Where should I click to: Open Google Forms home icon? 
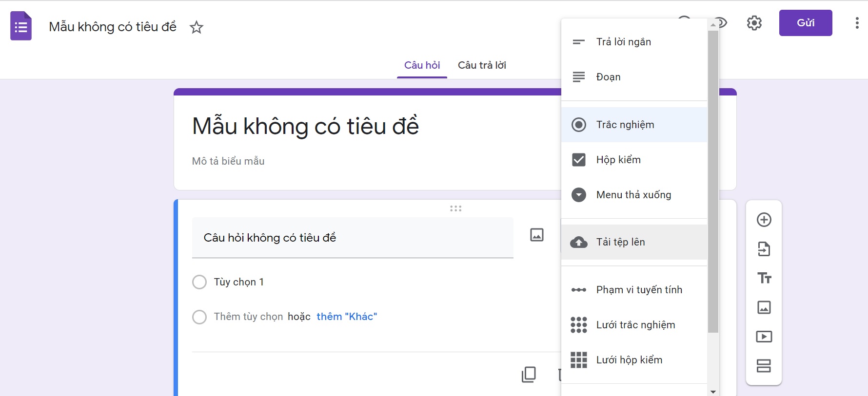(21, 26)
